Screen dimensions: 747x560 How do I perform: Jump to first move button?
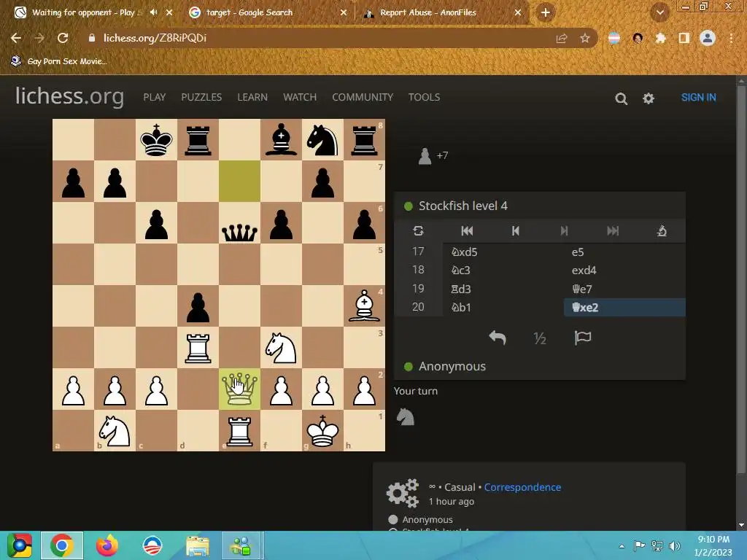coord(467,231)
